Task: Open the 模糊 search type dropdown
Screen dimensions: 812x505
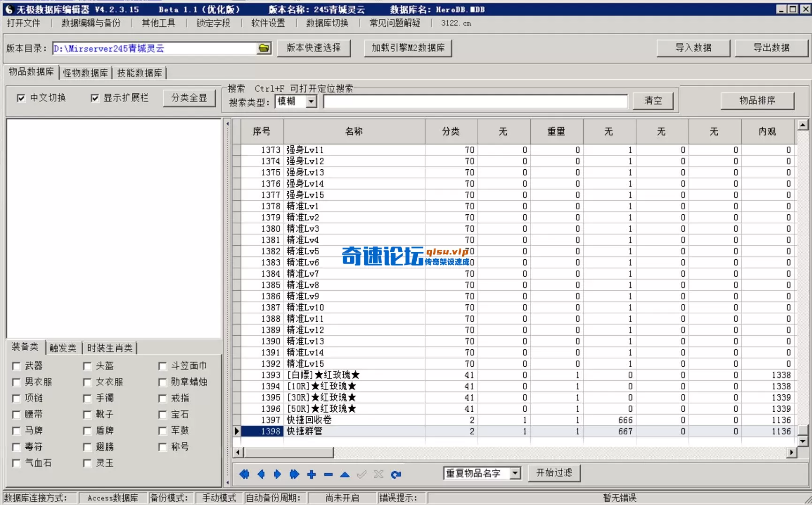Action: (x=311, y=101)
